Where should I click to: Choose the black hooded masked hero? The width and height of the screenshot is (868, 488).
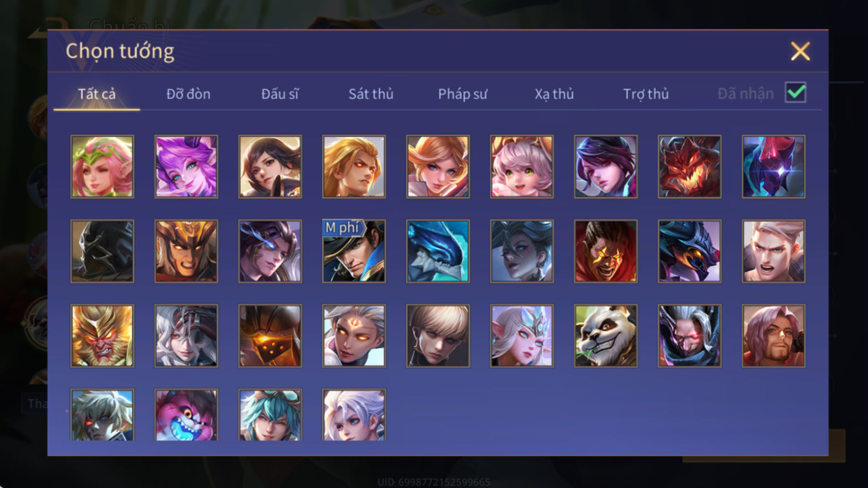(x=102, y=251)
